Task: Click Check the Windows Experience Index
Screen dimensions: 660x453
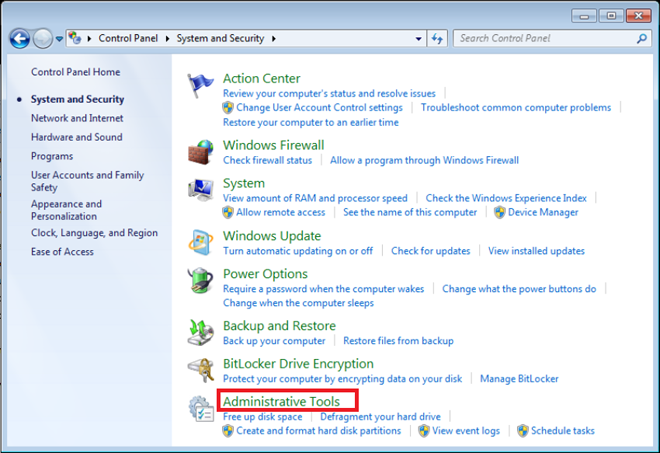Action: [x=506, y=198]
